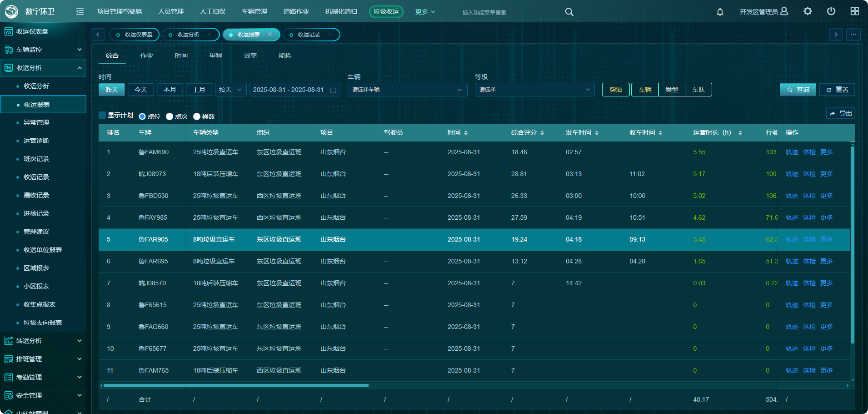Screen dimensions: 868x414
Task: Collapse sidebar with the hamburger icon
Action: click(x=80, y=12)
